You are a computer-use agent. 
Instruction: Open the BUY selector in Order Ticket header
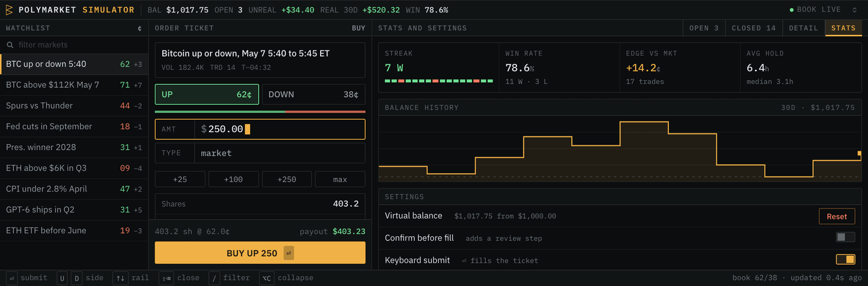358,28
